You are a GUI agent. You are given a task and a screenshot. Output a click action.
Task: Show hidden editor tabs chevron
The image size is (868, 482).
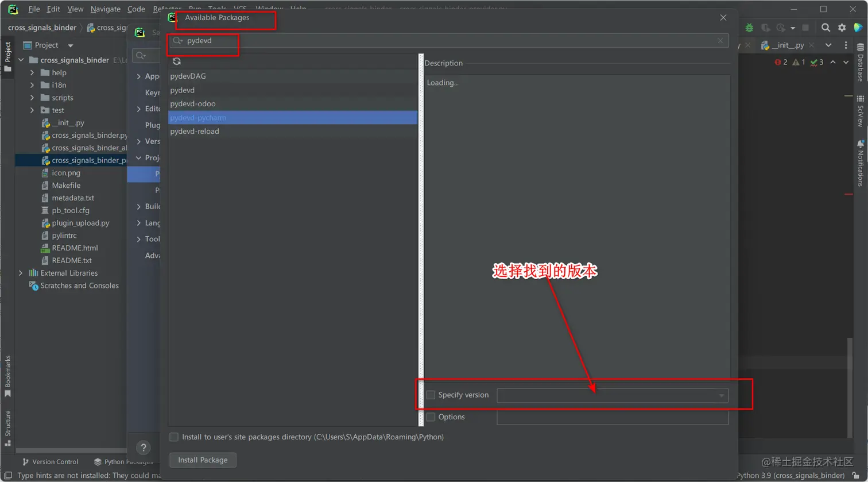tap(828, 45)
